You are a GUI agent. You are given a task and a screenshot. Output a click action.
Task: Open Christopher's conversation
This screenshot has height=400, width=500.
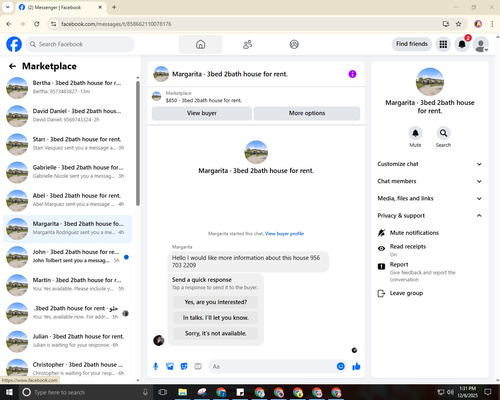click(x=68, y=369)
